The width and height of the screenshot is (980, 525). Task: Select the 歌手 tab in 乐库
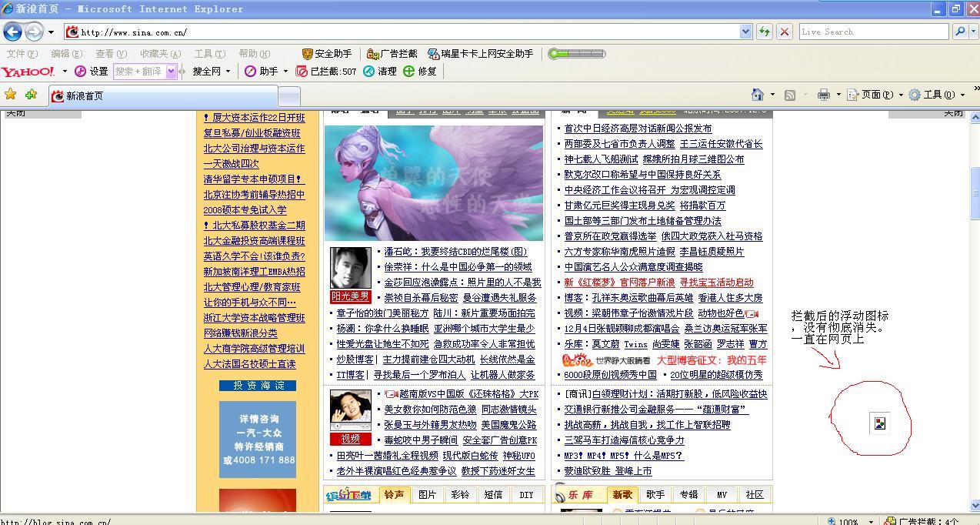point(655,494)
